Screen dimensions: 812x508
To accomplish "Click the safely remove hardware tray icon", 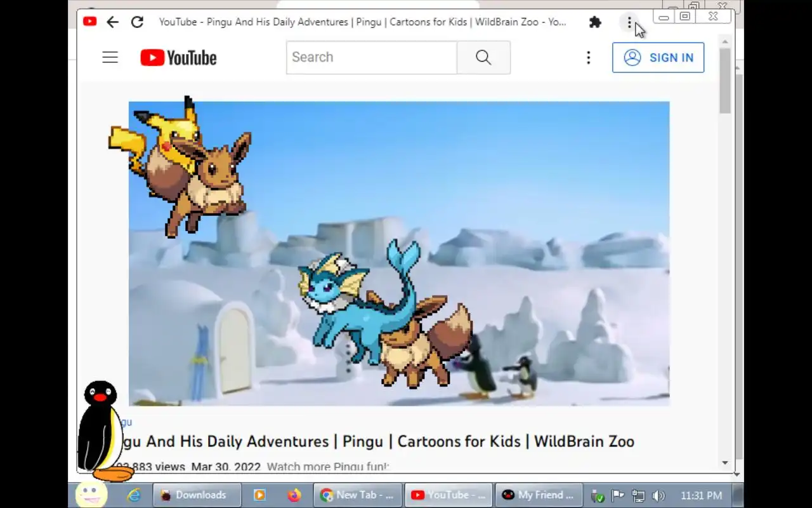I will pos(597,496).
